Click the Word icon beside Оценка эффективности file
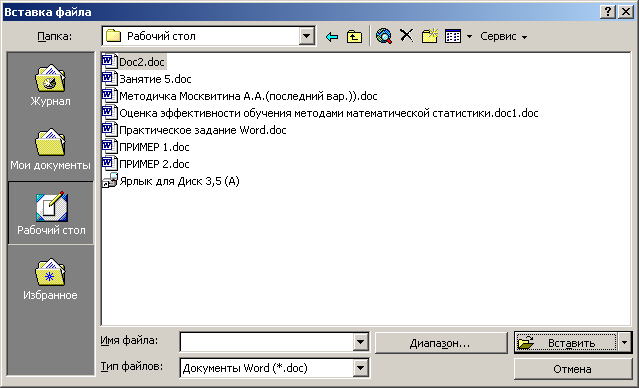 (x=109, y=112)
